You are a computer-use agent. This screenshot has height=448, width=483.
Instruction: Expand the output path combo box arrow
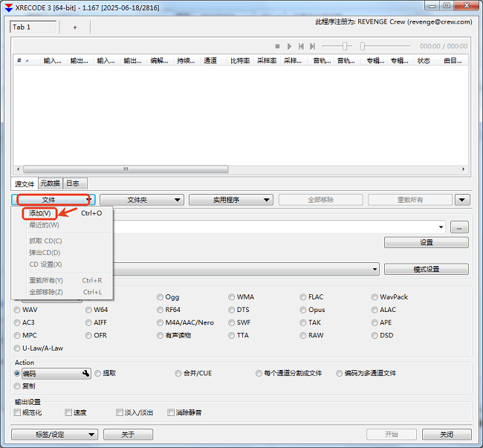click(441, 227)
